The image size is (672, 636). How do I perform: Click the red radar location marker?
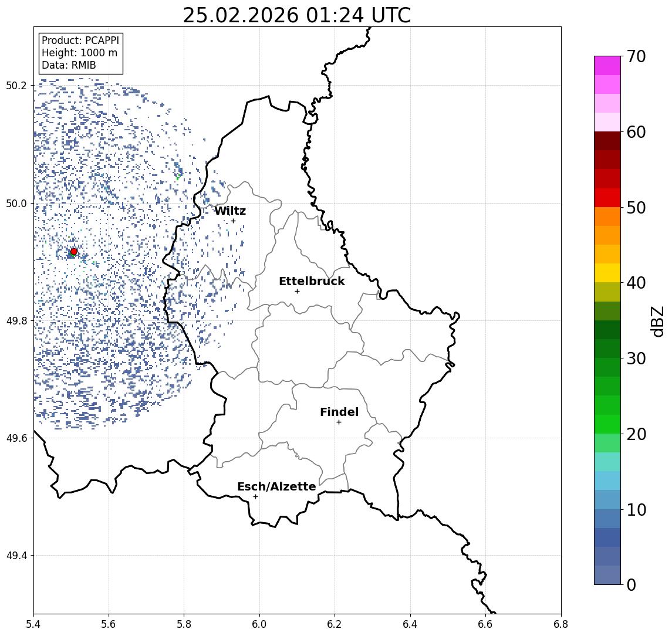[x=74, y=252]
